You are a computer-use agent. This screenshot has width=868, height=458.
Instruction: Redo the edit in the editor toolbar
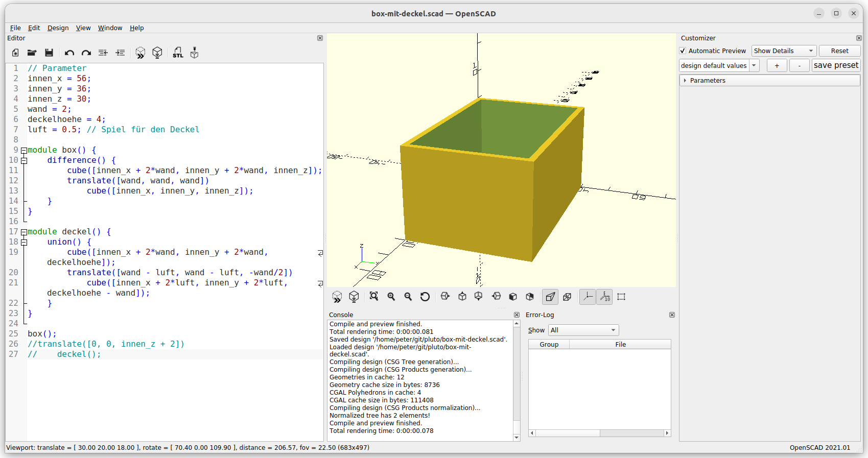86,53
